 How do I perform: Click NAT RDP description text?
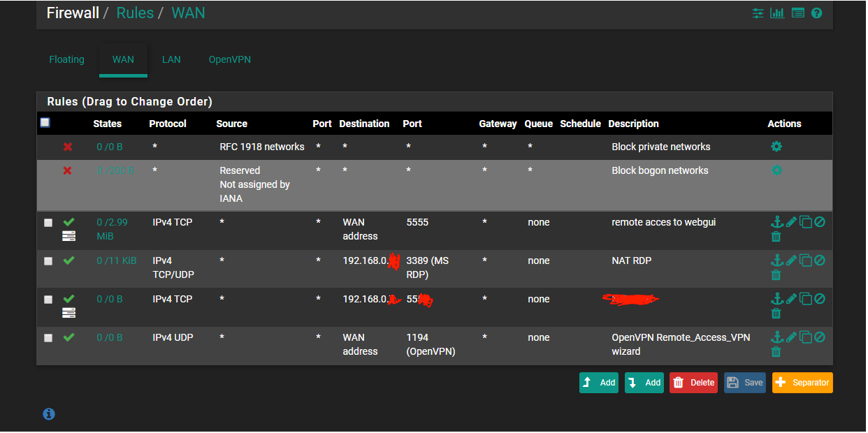point(631,260)
